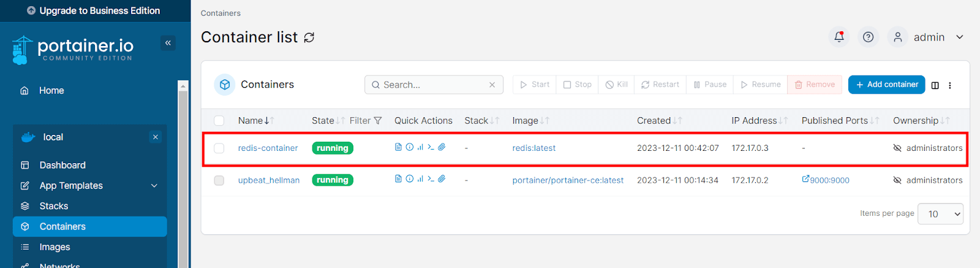Toggle the select all containers checkbox
The height and width of the screenshot is (268, 980).
coord(219,121)
